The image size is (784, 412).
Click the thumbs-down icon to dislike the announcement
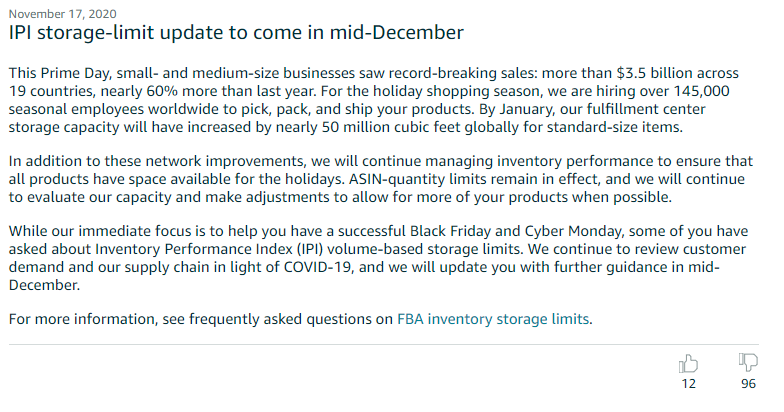coord(748,362)
